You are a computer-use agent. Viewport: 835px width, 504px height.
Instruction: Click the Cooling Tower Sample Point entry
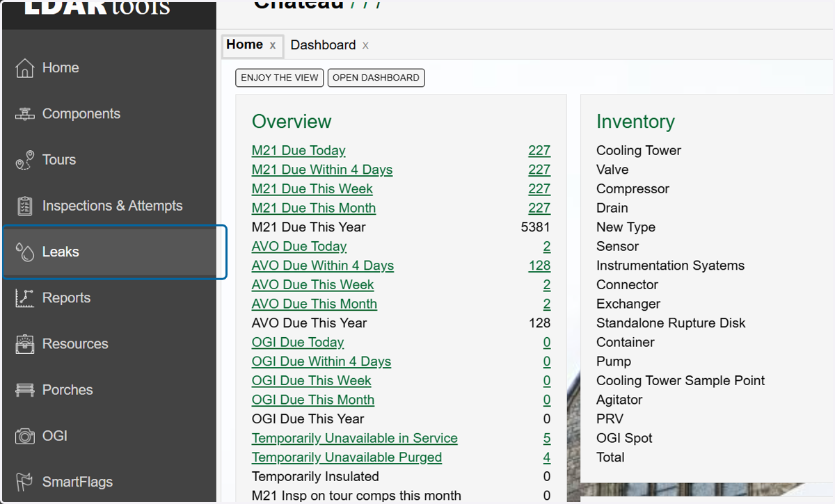tap(681, 381)
